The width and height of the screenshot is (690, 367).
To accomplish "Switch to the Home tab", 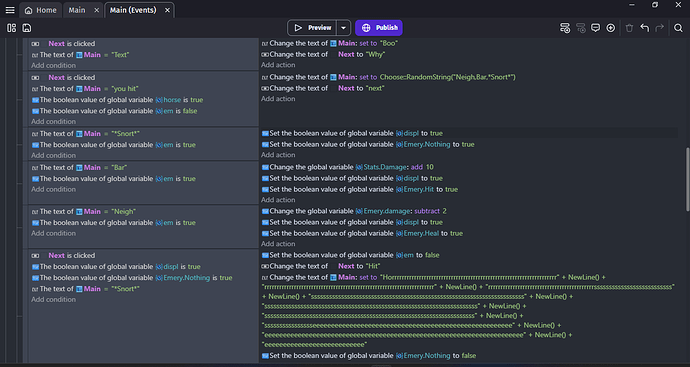I will pyautogui.click(x=40, y=10).
